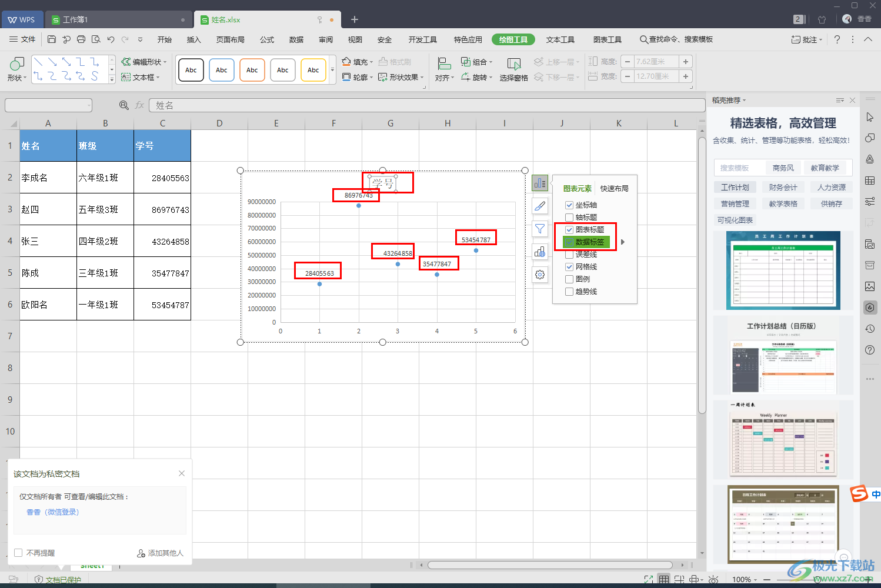881x588 pixels.
Task: Toggle the 坐标轴 checkbox
Action: coord(569,205)
